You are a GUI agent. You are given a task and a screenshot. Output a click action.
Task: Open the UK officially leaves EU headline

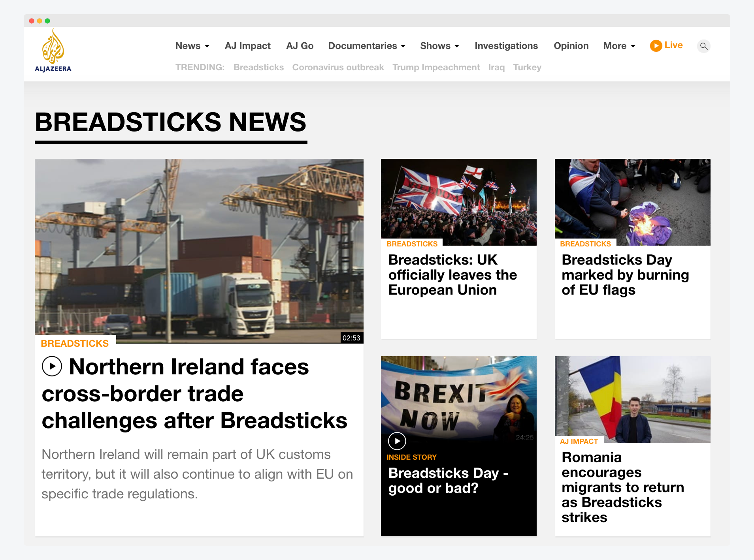click(x=452, y=275)
